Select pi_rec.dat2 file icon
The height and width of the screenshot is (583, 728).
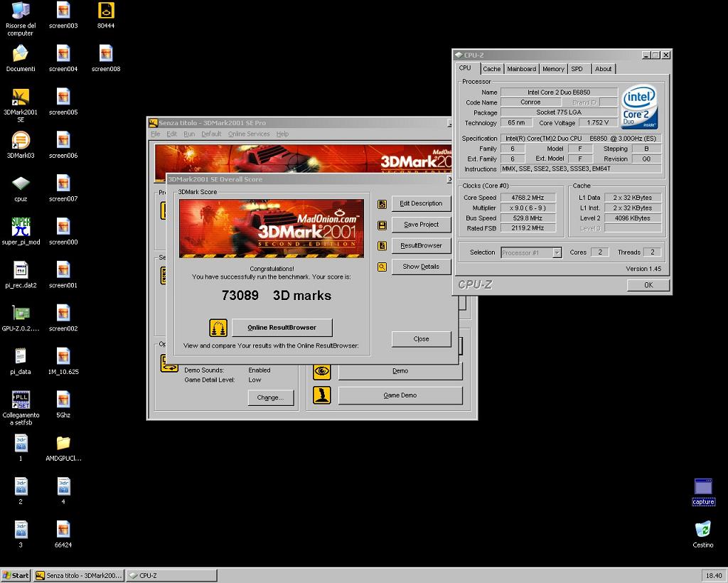point(21,274)
